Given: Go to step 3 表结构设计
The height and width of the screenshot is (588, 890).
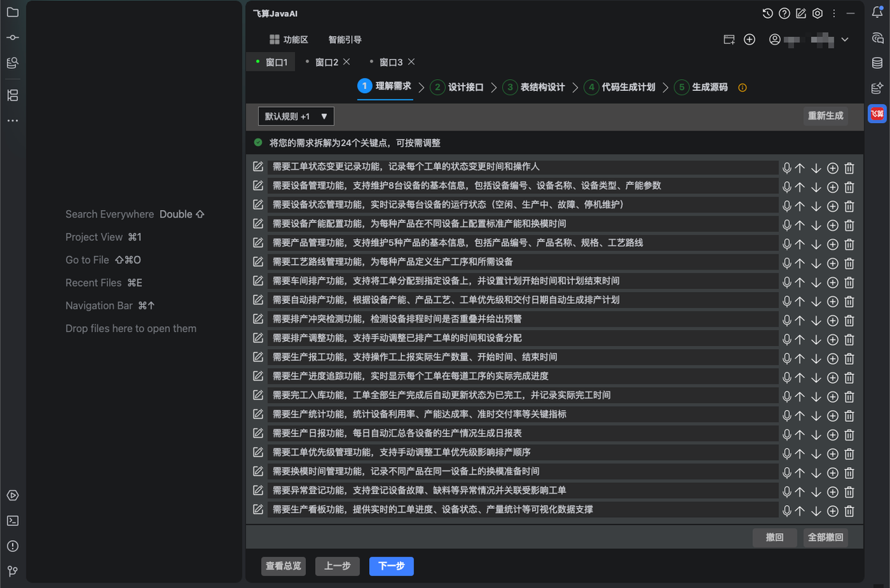Looking at the screenshot, I should tap(534, 87).
